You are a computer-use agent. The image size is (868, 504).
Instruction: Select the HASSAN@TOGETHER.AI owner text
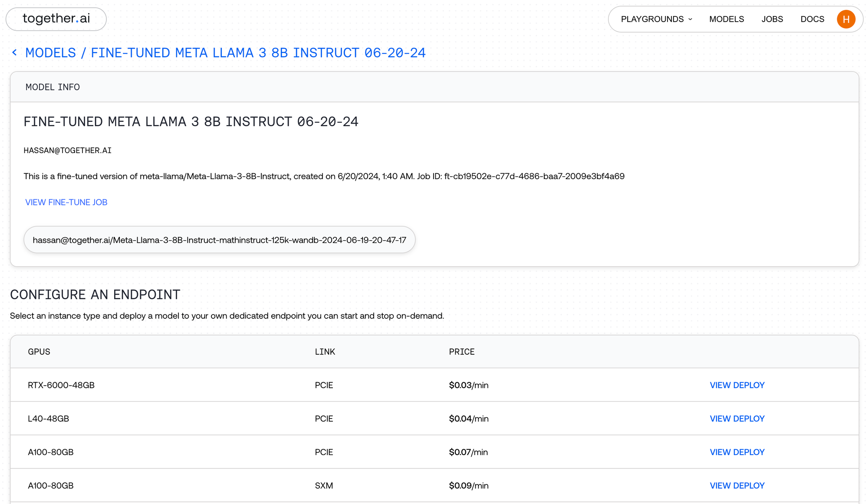tap(68, 151)
